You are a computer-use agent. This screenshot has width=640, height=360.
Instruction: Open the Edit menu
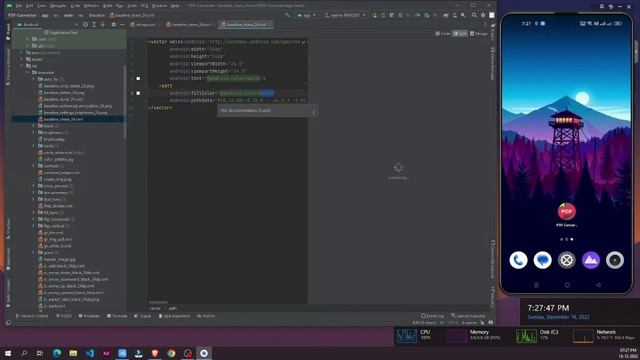point(30,6)
